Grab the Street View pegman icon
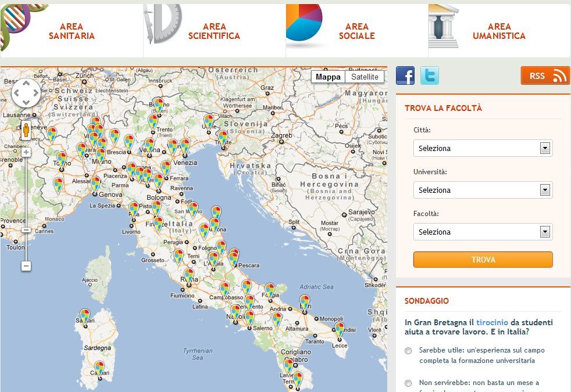The width and height of the screenshot is (571, 392). [x=26, y=130]
